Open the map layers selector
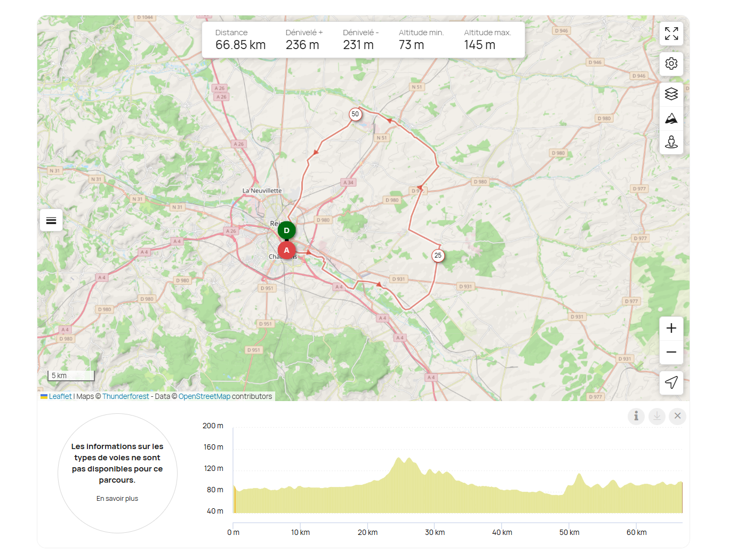 click(x=671, y=94)
